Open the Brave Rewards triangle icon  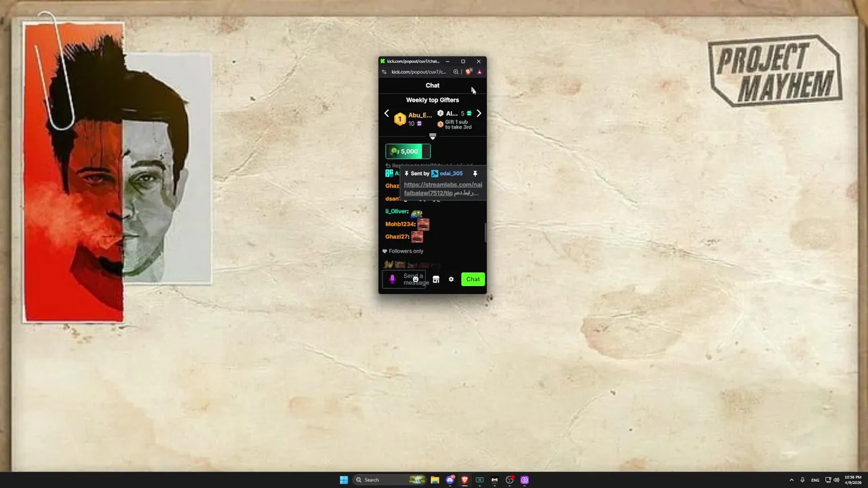click(479, 72)
